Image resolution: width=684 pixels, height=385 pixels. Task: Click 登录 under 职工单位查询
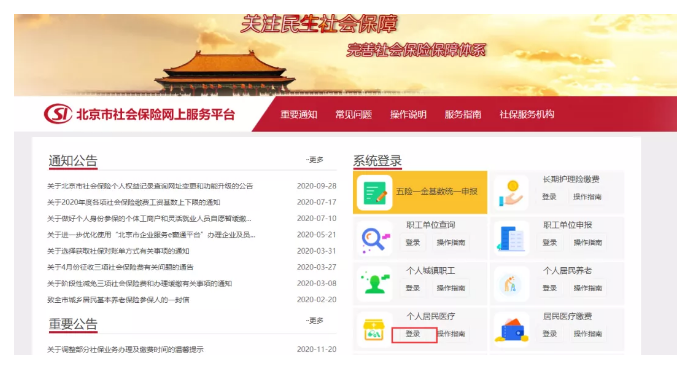[x=413, y=242]
